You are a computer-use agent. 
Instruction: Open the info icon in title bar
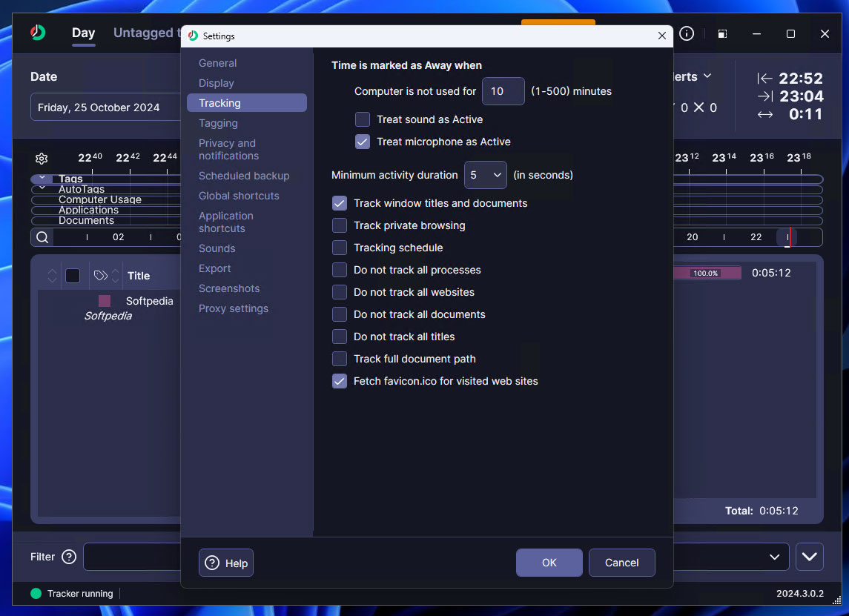click(x=687, y=33)
